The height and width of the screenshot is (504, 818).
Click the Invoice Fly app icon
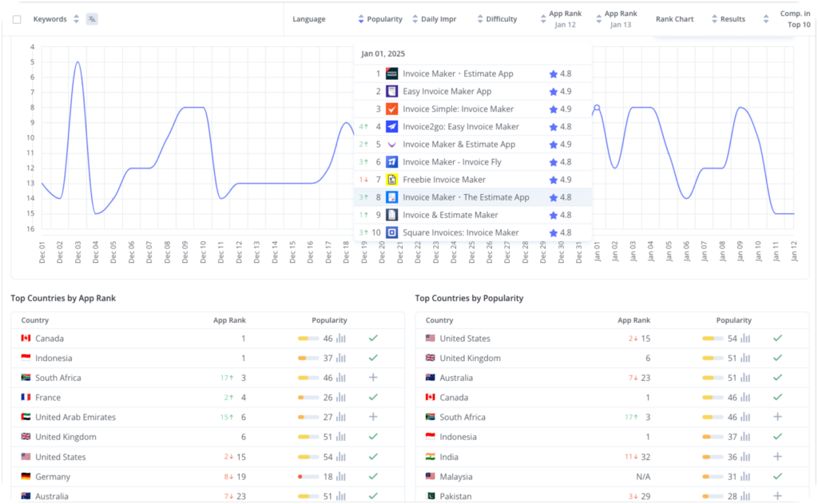(x=391, y=162)
